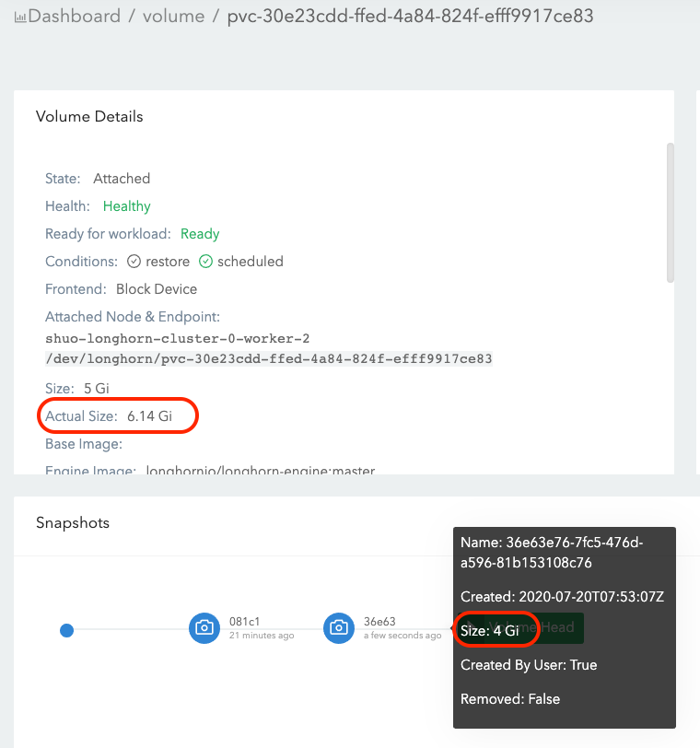The height and width of the screenshot is (748, 700).
Task: Click the Volume Details panel scrollbar
Action: pyautogui.click(x=671, y=212)
